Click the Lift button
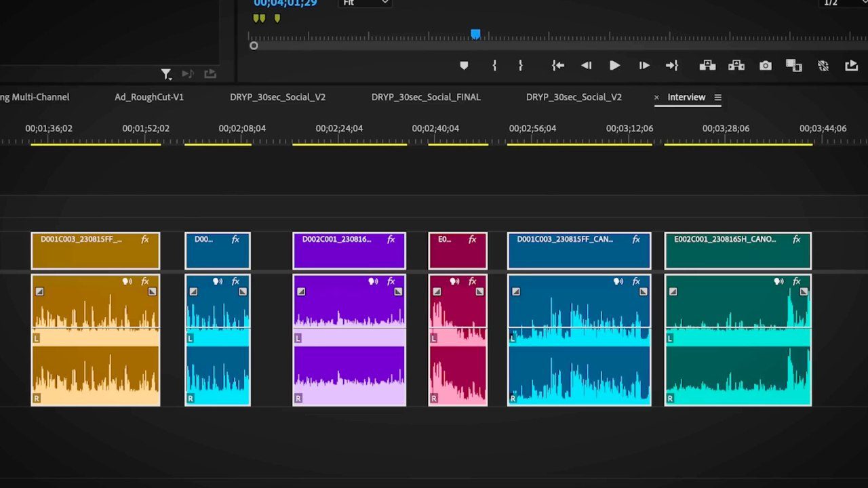Image resolution: width=868 pixels, height=488 pixels. (x=707, y=66)
